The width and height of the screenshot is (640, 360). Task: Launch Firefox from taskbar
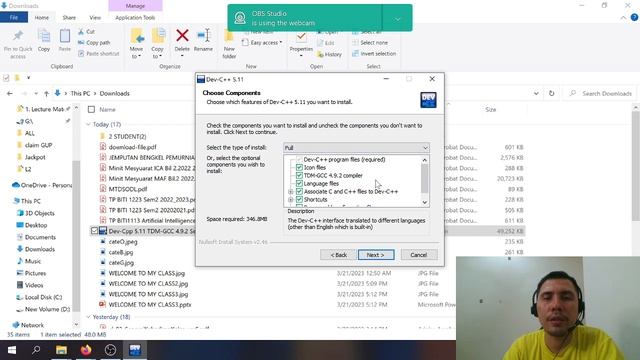tap(86, 350)
